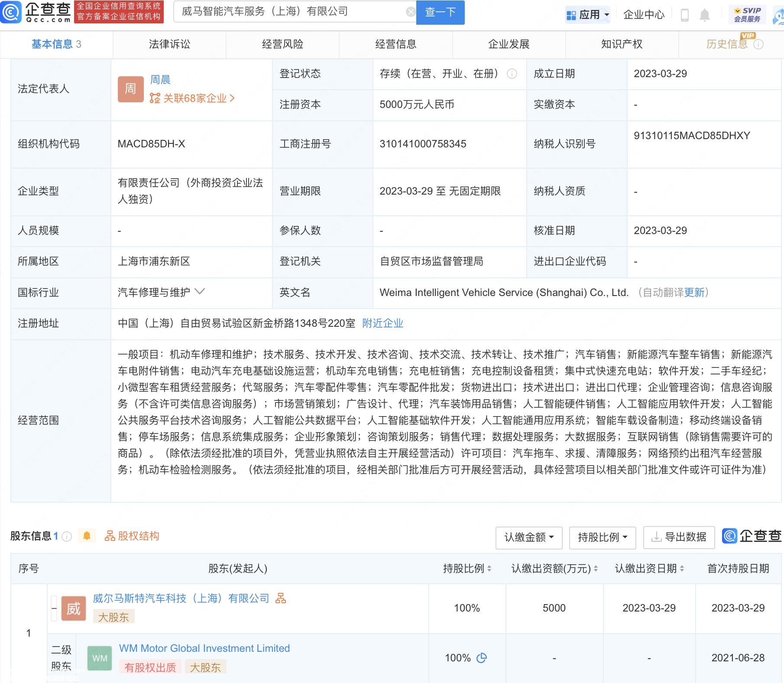Click the 查一下 search button
Viewport: 784px width, 683px height.
coord(440,12)
